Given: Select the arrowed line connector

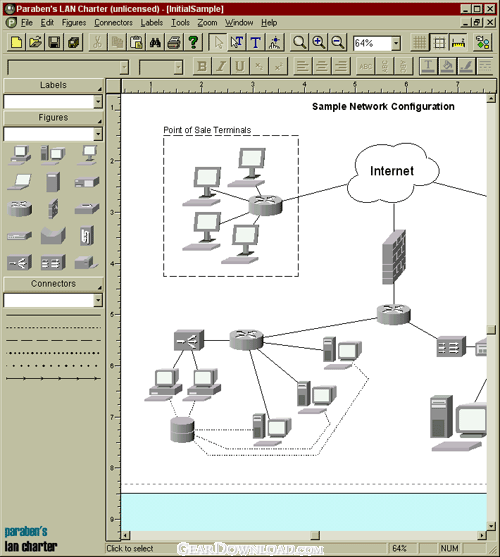Looking at the screenshot, I should tap(53, 379).
